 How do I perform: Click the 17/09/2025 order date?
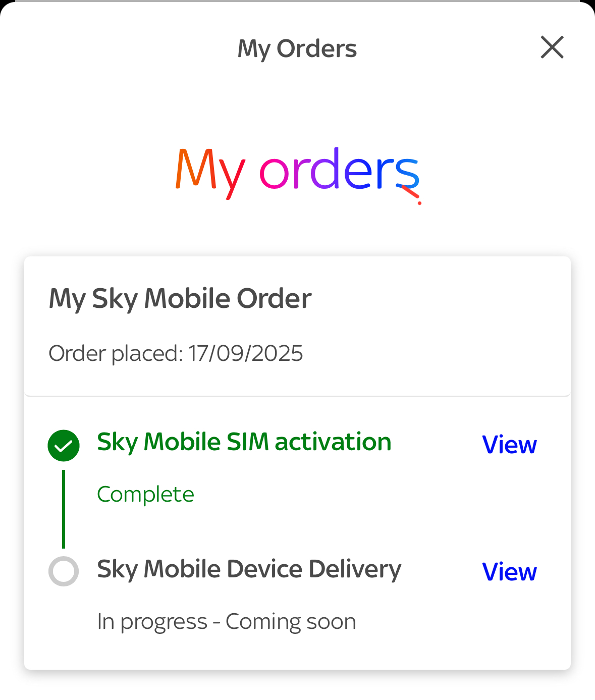[x=245, y=353]
